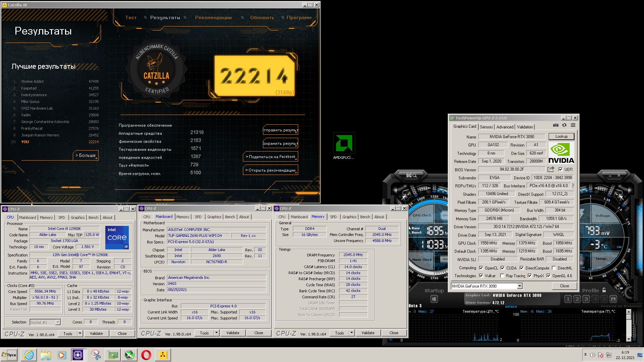
Task: Click the Afterburner save profile icon
Action: (x=613, y=299)
